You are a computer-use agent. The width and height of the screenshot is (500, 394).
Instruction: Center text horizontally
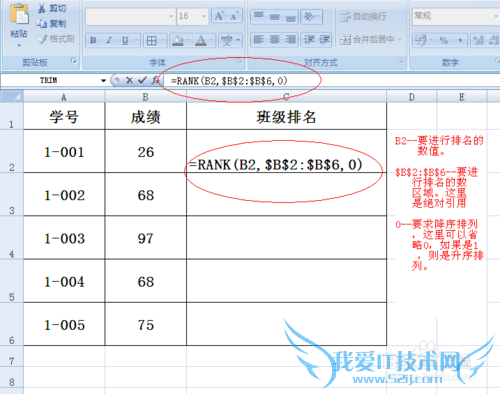point(275,40)
